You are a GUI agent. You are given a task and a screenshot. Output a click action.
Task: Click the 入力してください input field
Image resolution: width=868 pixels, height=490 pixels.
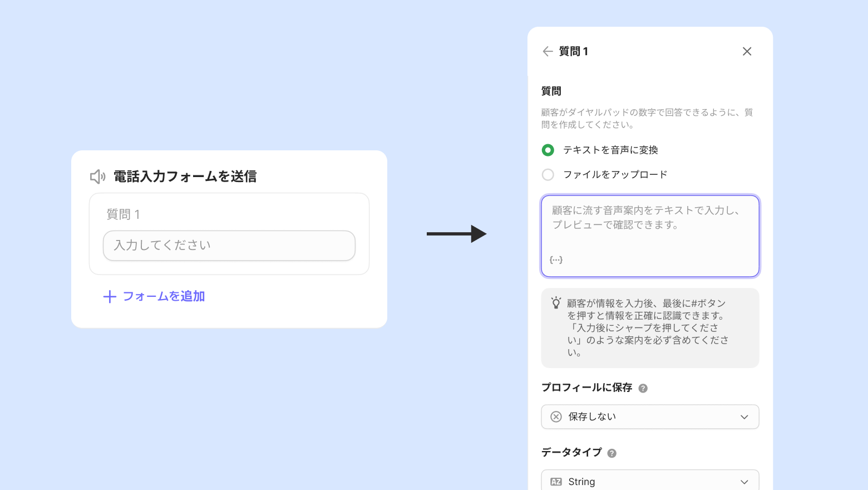[x=229, y=246]
